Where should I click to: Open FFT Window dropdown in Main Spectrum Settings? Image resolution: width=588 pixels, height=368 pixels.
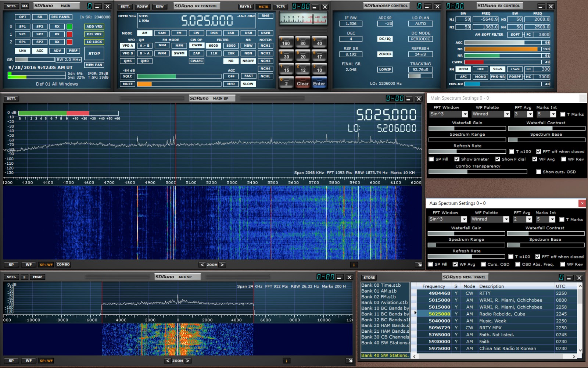click(465, 114)
